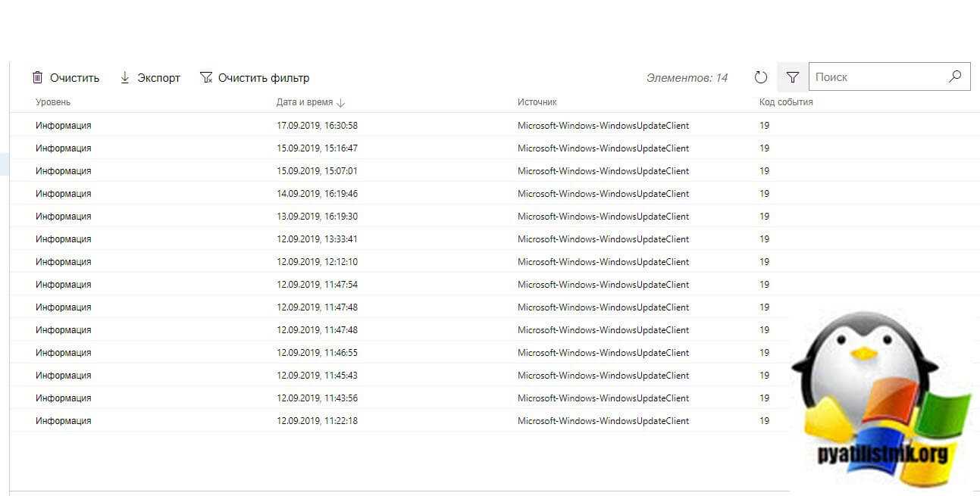Click the Экспорт button label

tap(158, 78)
